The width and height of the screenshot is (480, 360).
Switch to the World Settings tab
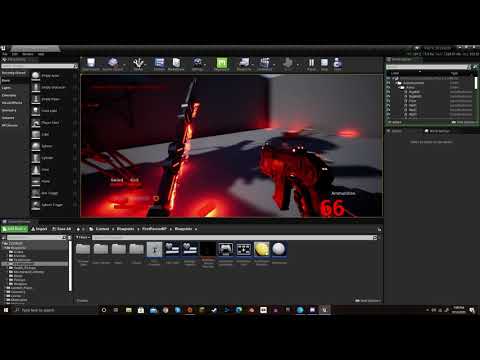pos(437,131)
